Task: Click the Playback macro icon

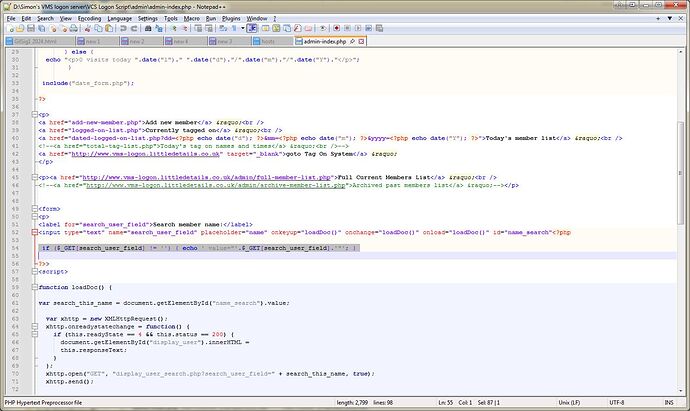Action: 358,28
